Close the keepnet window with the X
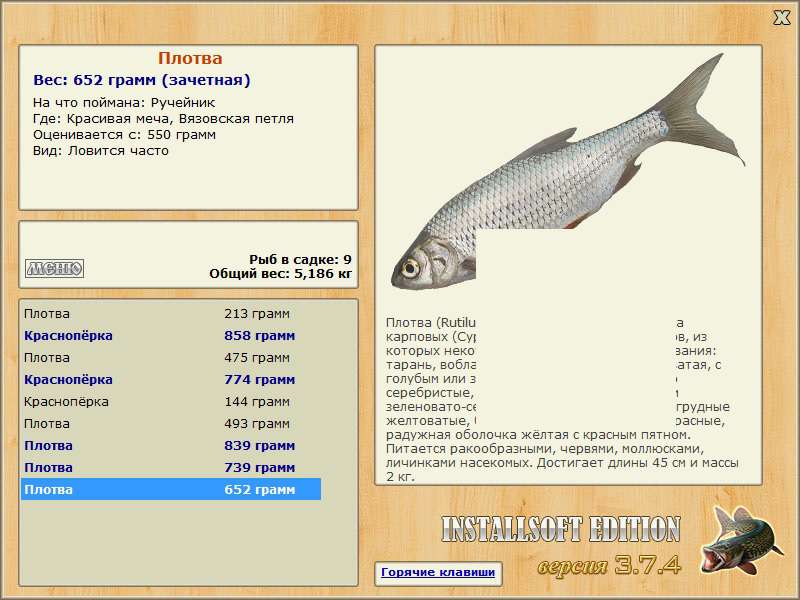The height and width of the screenshot is (600, 800). pos(781,18)
